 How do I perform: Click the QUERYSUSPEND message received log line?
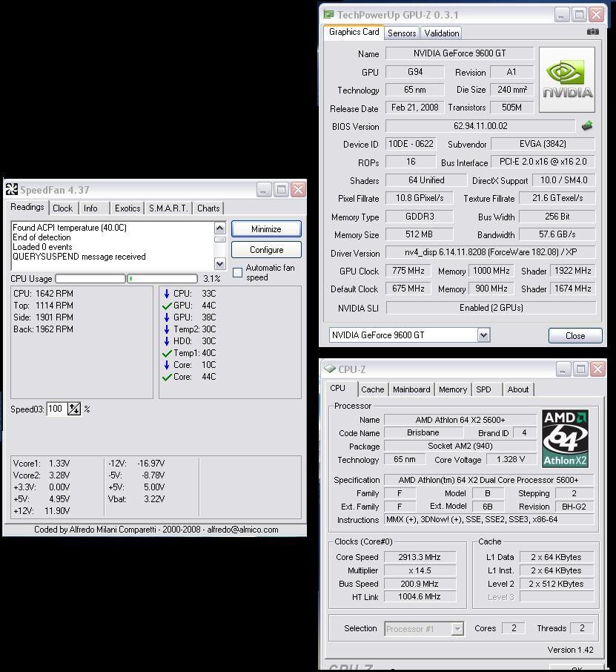pyautogui.click(x=79, y=257)
